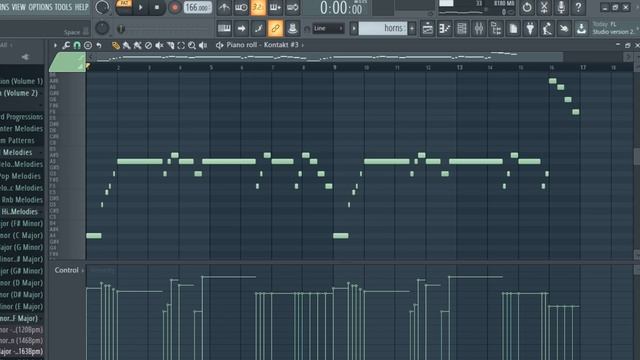Select the piano roll draw pencil tool
The height and width of the screenshot is (360, 640).
[116, 45]
